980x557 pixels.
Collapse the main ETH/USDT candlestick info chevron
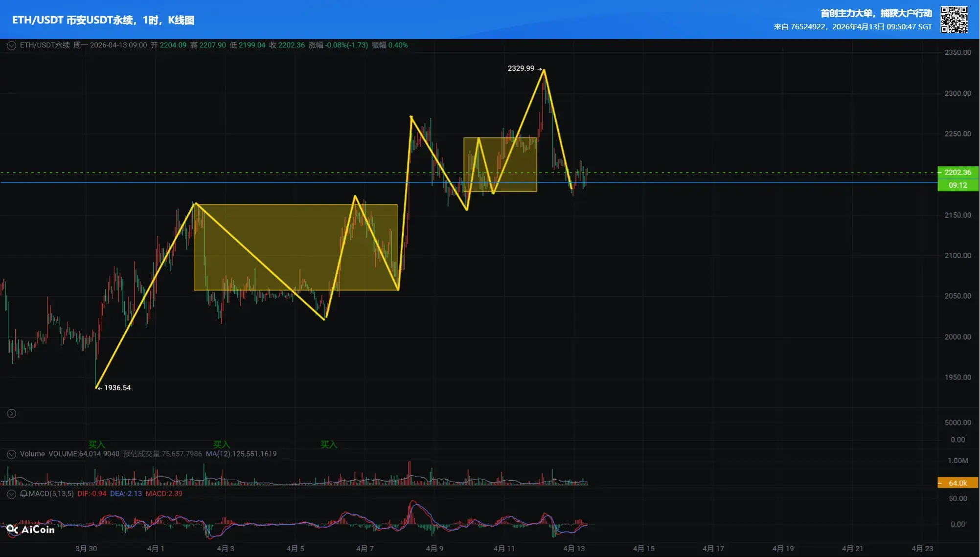tap(11, 45)
